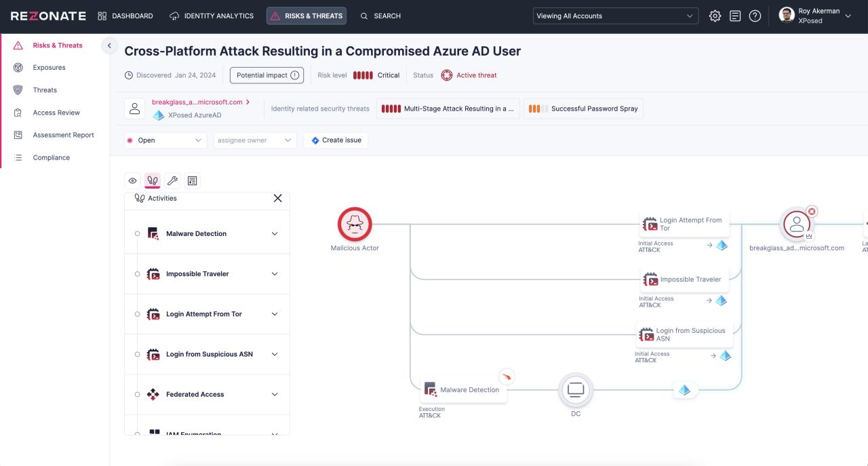Click the user identity icon beside breakglass link
Screen dimensions: 868x466
coord(135,109)
